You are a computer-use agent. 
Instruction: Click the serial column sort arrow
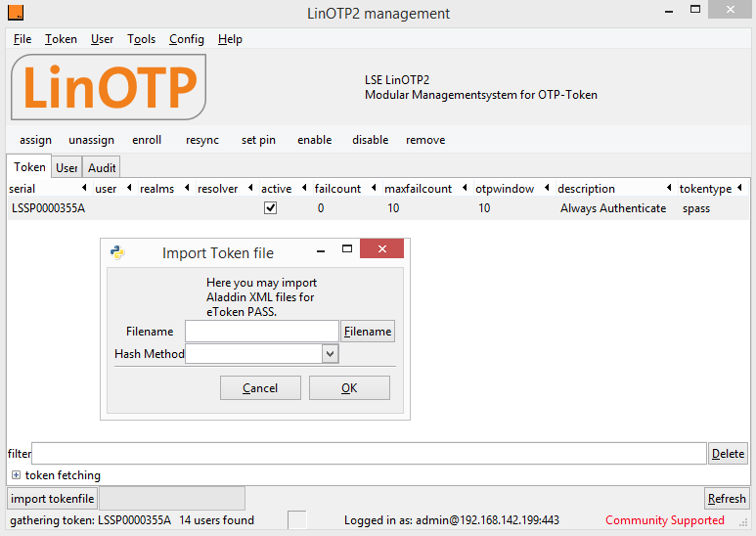[x=84, y=188]
